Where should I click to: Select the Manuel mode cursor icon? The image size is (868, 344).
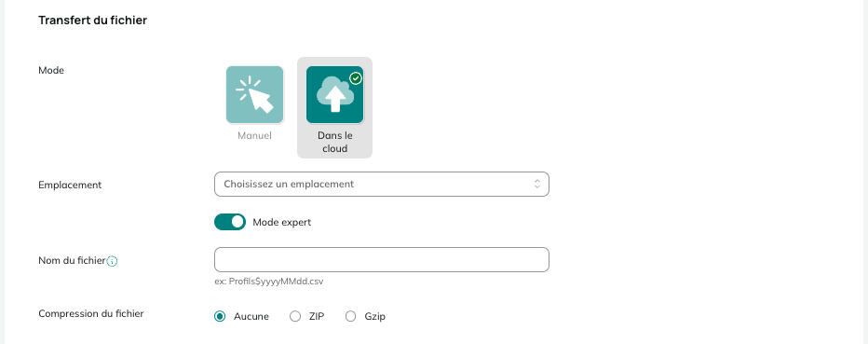[254, 95]
